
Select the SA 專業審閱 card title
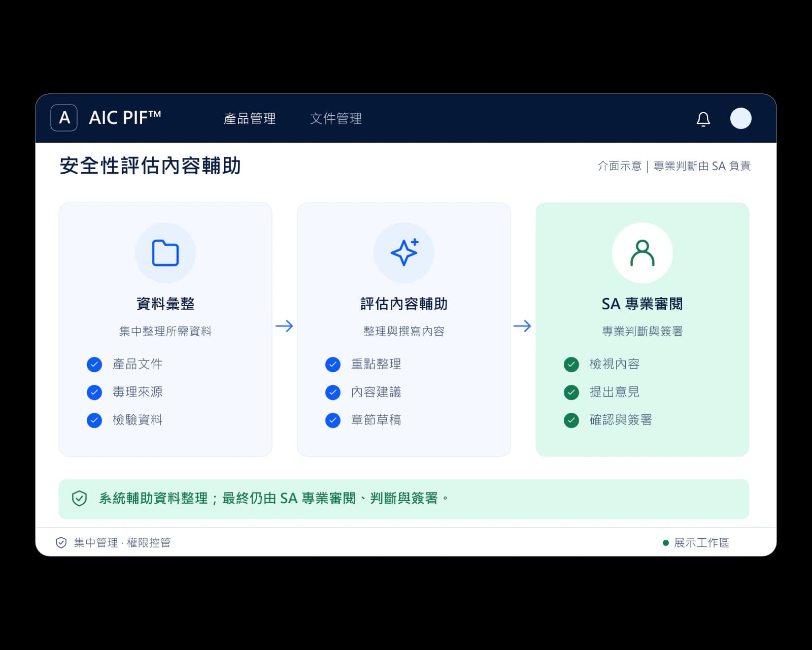coord(642,304)
